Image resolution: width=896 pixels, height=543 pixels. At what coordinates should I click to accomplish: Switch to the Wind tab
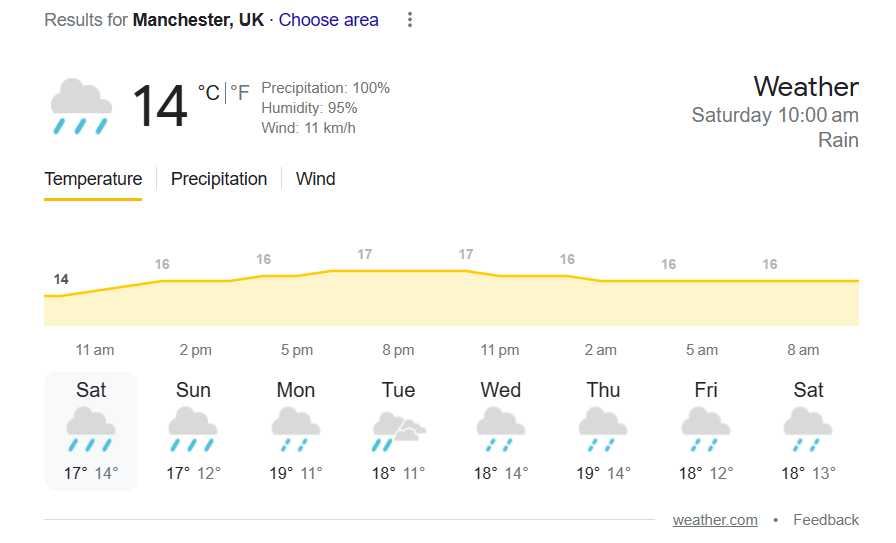(x=315, y=179)
